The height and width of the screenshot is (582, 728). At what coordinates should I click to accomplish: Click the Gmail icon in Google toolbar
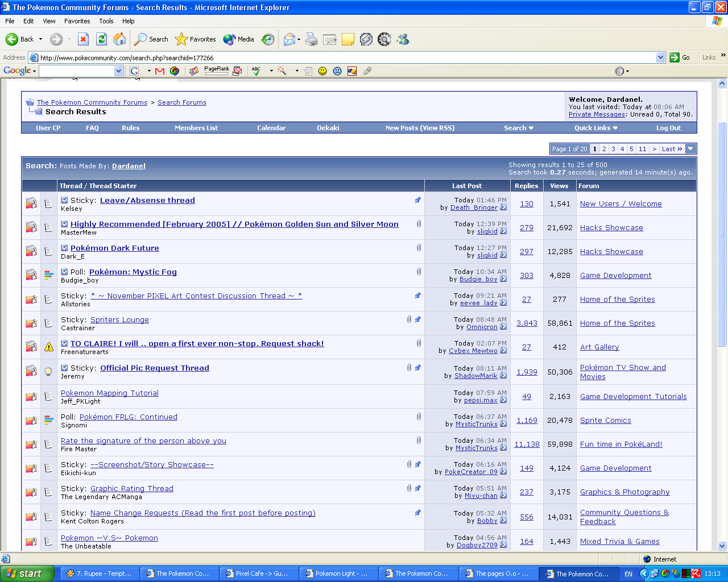click(160, 71)
